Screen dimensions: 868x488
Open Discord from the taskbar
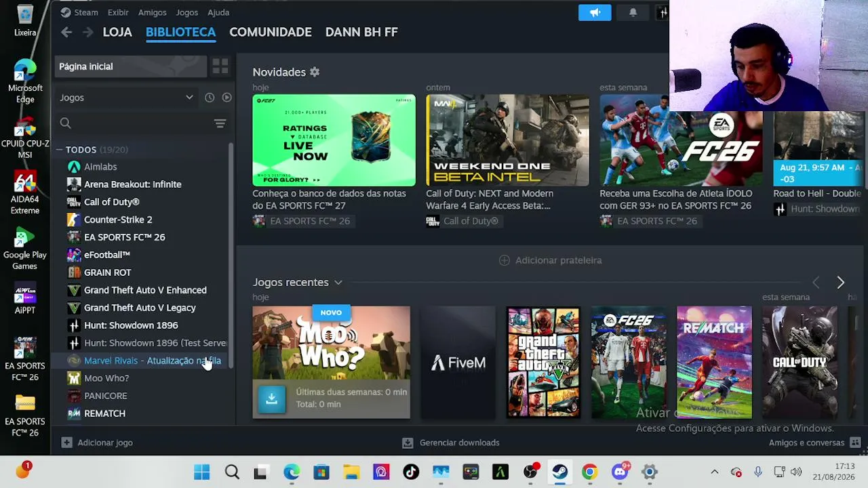pos(620,472)
